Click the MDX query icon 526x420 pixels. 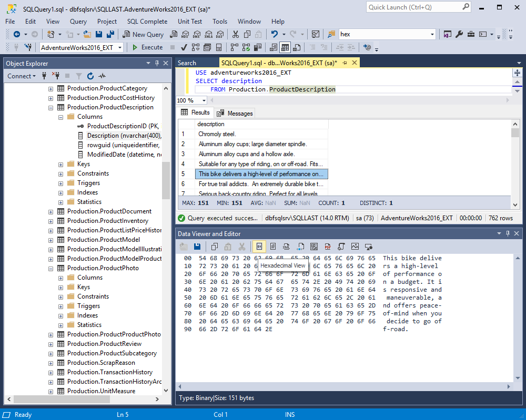pyautogui.click(x=185, y=34)
